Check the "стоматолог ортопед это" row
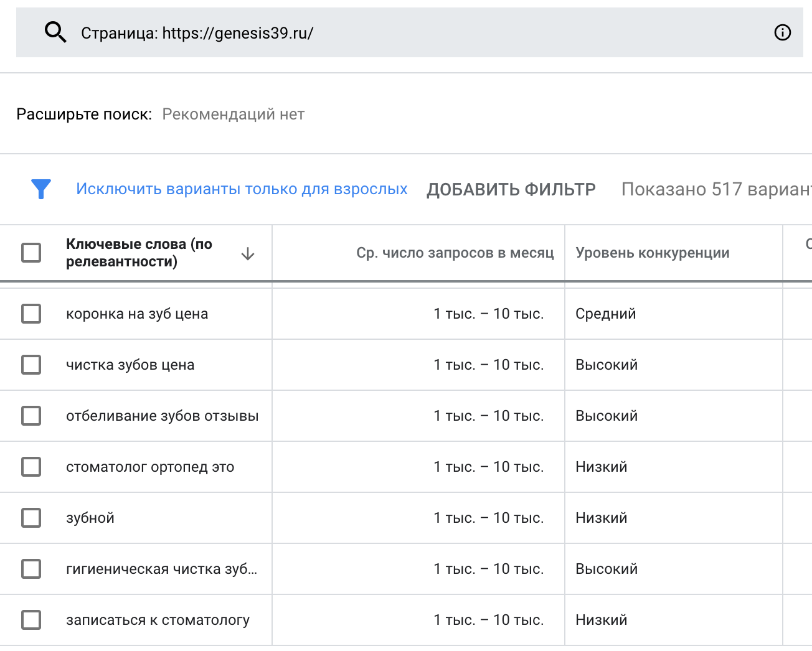This screenshot has width=812, height=651. click(31, 467)
